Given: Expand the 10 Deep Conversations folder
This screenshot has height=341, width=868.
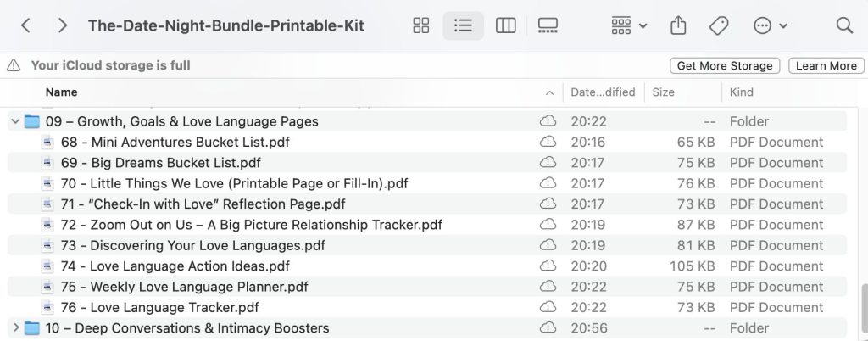Looking at the screenshot, I should point(15,327).
